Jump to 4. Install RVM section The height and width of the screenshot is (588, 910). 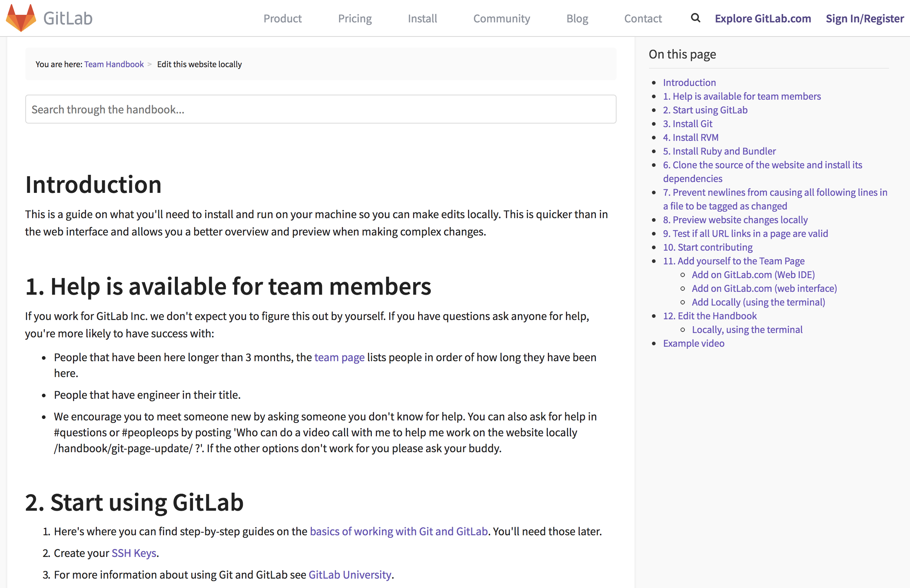[x=690, y=138]
